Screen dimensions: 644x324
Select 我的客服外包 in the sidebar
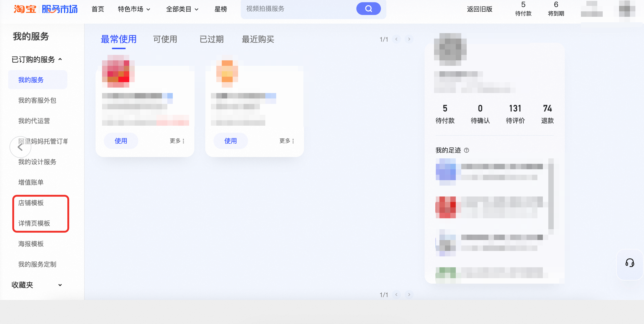pyautogui.click(x=37, y=100)
